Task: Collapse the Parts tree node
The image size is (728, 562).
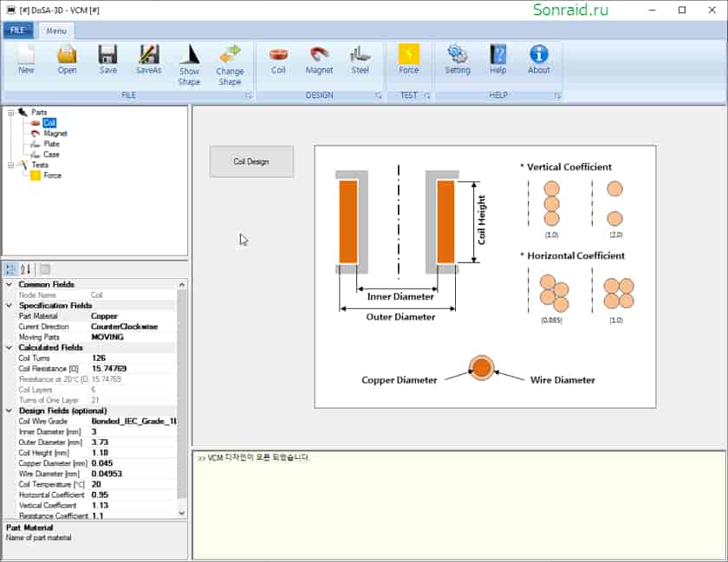Action: coord(10,113)
